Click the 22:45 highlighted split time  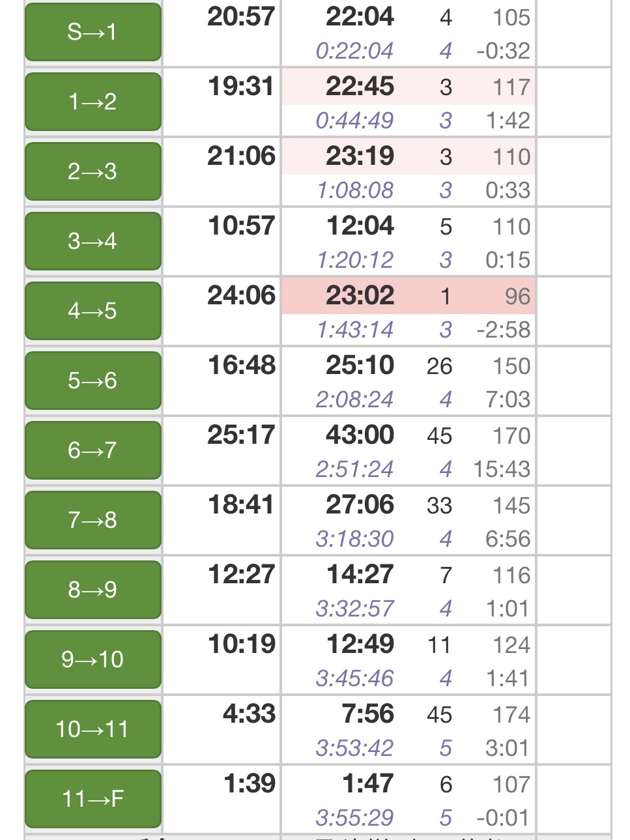coord(360,87)
